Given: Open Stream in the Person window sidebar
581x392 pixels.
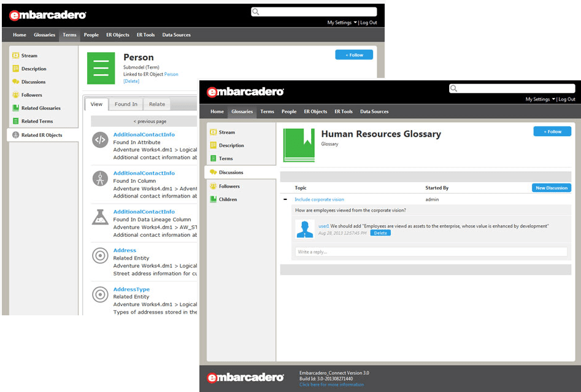Looking at the screenshot, I should (25, 56).
